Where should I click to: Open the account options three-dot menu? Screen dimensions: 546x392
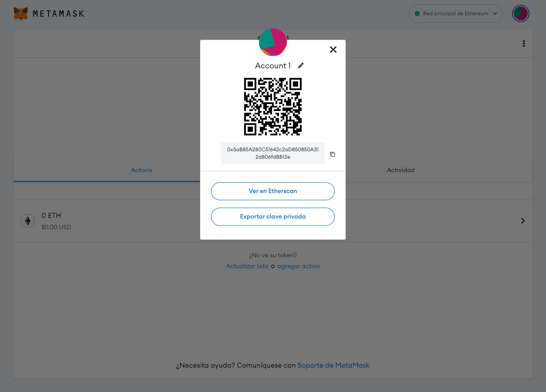(x=524, y=44)
